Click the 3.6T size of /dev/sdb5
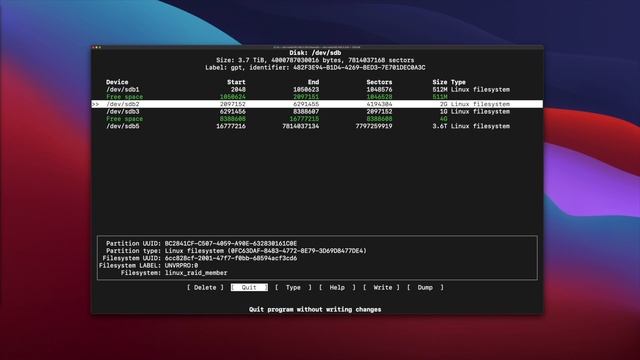The image size is (640, 360). click(x=440, y=126)
